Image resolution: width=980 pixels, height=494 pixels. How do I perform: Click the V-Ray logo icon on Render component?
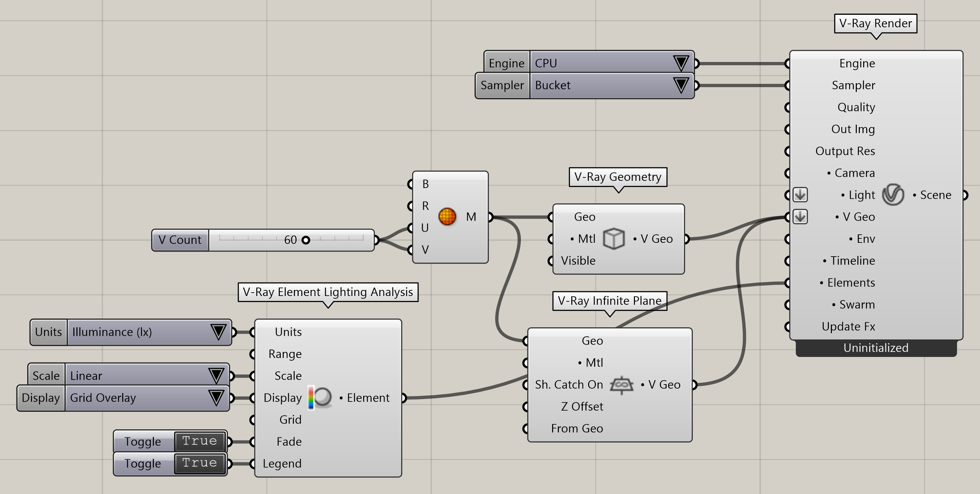(893, 195)
